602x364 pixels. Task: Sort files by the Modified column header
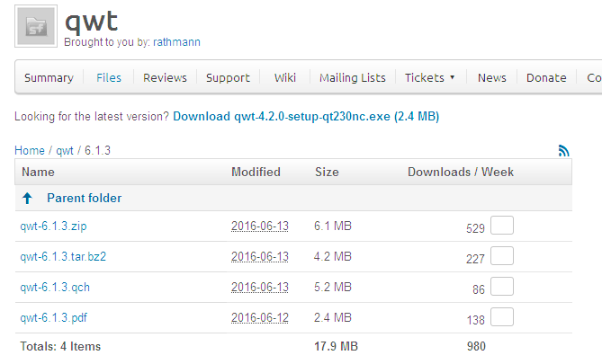coord(256,172)
